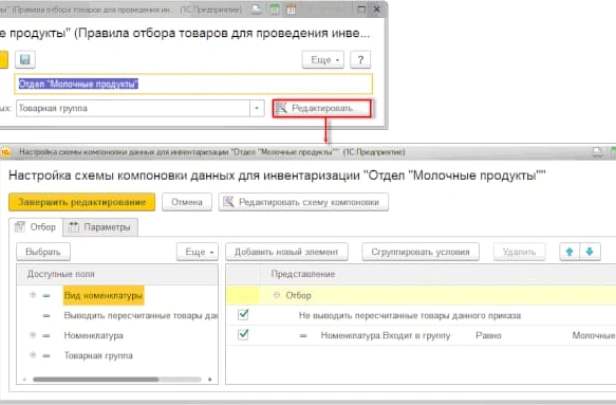
Task: Expand the 'Вид номенклатуры' field node
Action: [33, 295]
